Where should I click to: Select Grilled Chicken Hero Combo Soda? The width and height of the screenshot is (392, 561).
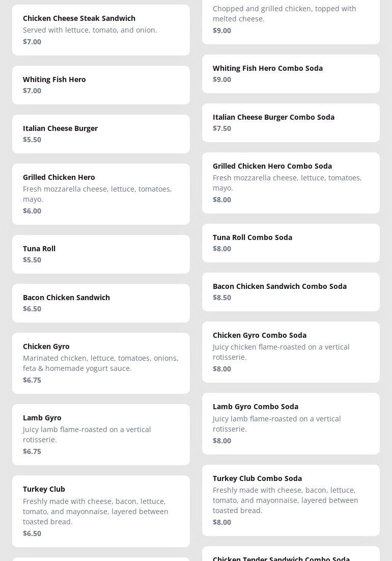[x=291, y=182]
